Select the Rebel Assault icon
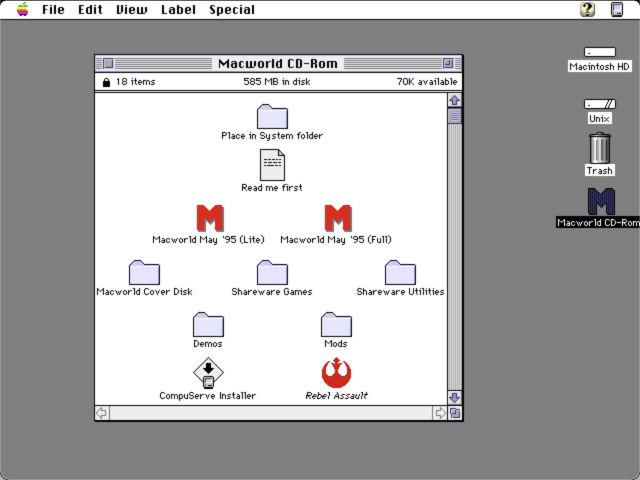Screen dimensions: 640x480 click(x=336, y=373)
